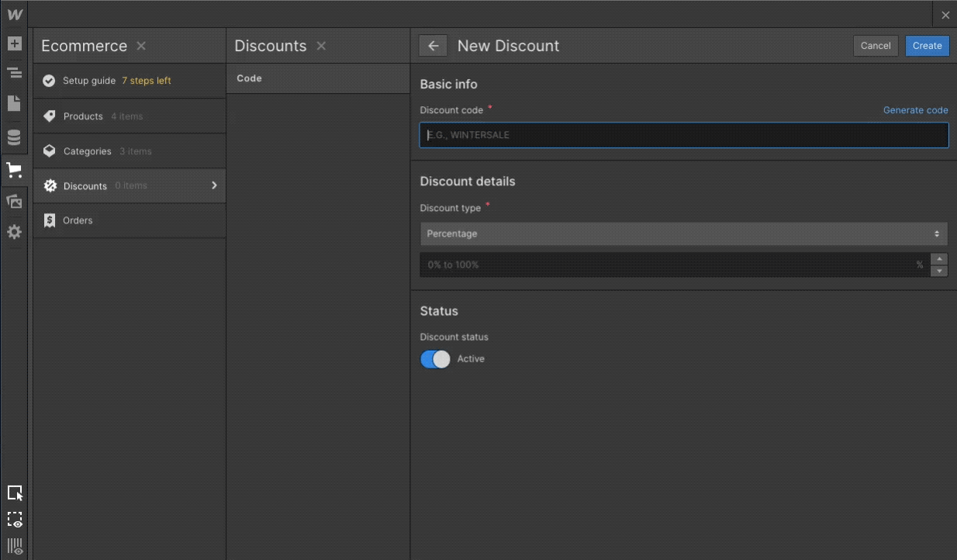Expand the Discounts category chevron
Screen dimensions: 957x560
215,185
